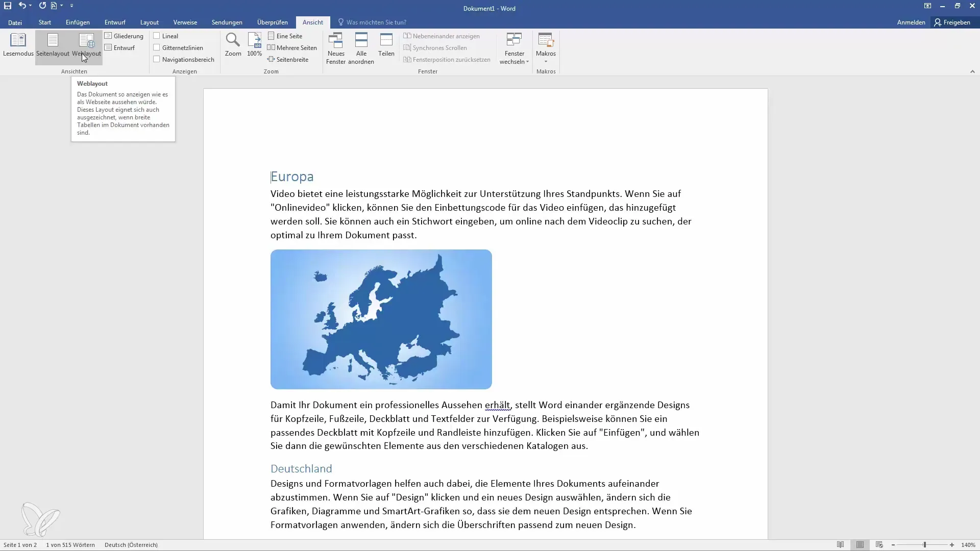Click the 140% zoom level
980x551 pixels.
point(968,545)
